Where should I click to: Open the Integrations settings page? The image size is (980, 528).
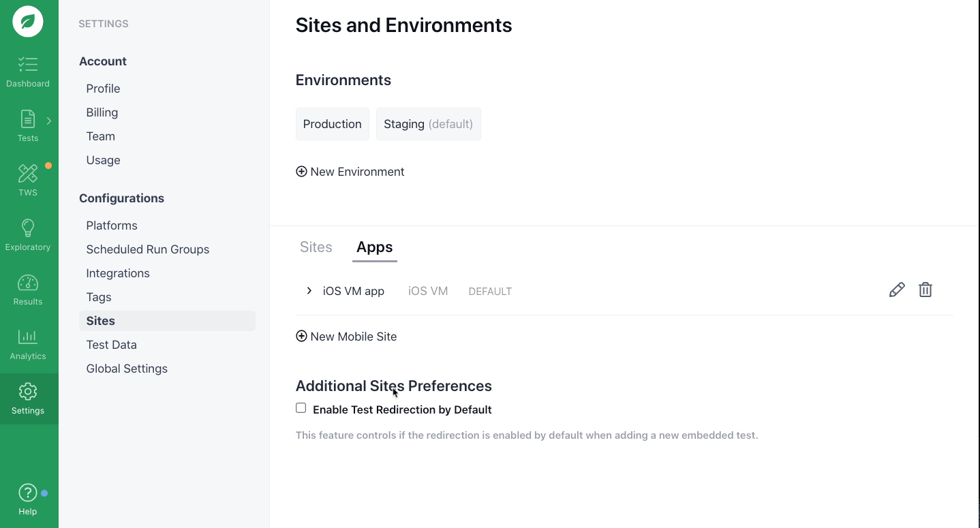(118, 273)
